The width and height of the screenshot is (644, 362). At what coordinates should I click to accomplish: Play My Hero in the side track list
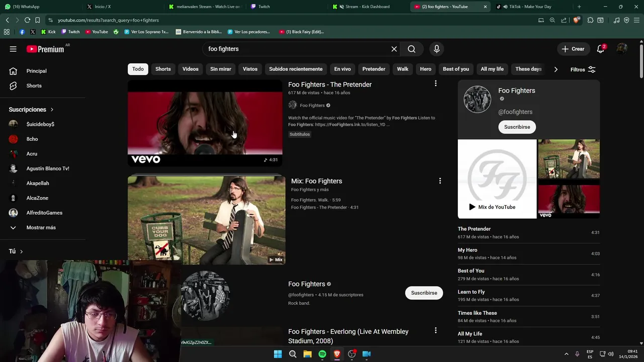click(529, 253)
